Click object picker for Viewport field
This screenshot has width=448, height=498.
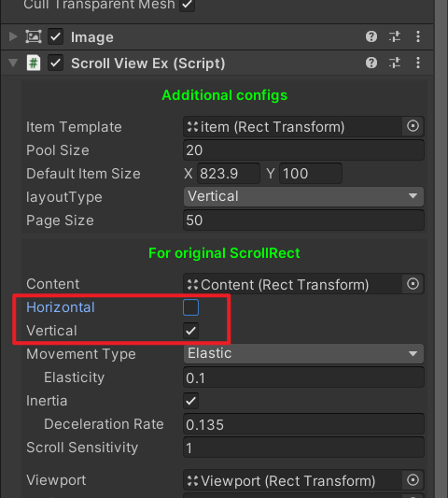(x=413, y=480)
